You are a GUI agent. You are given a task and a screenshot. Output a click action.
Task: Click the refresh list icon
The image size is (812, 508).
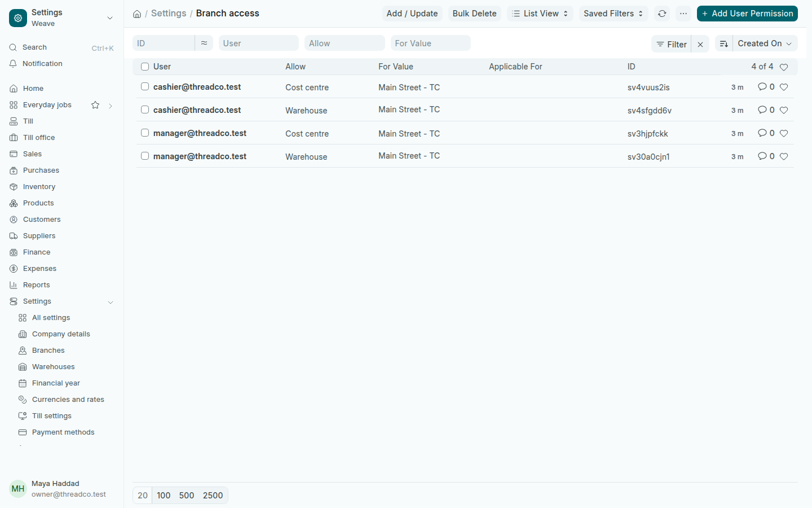662,14
